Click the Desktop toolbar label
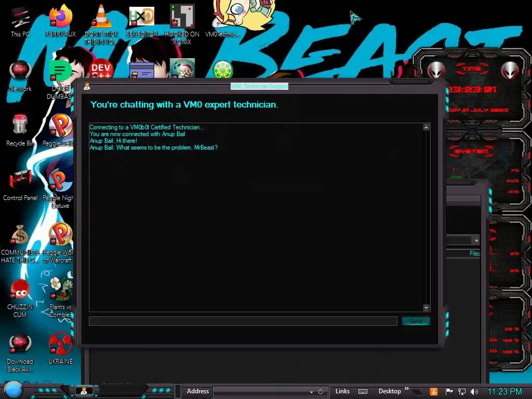Image resolution: width=532 pixels, height=399 pixels. click(x=390, y=391)
